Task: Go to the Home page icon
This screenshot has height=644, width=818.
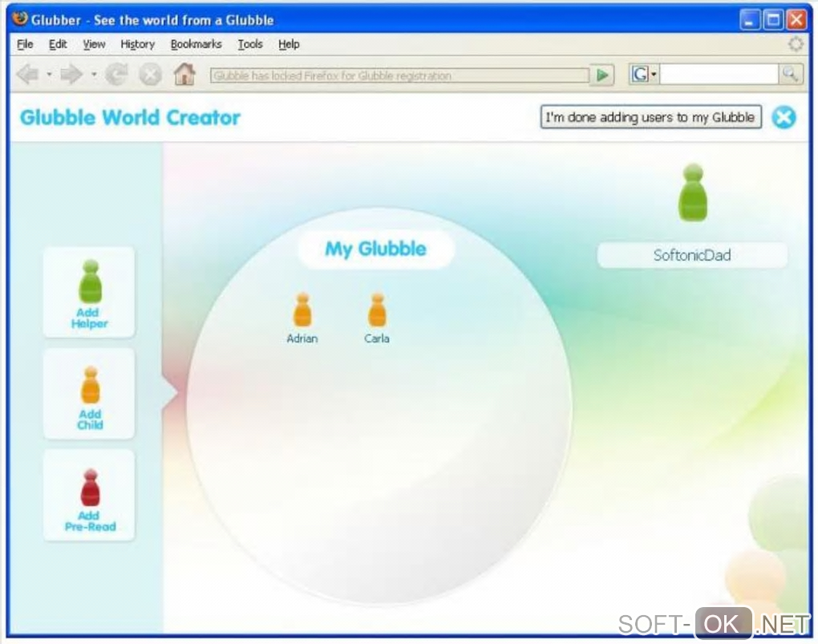Action: pos(184,74)
